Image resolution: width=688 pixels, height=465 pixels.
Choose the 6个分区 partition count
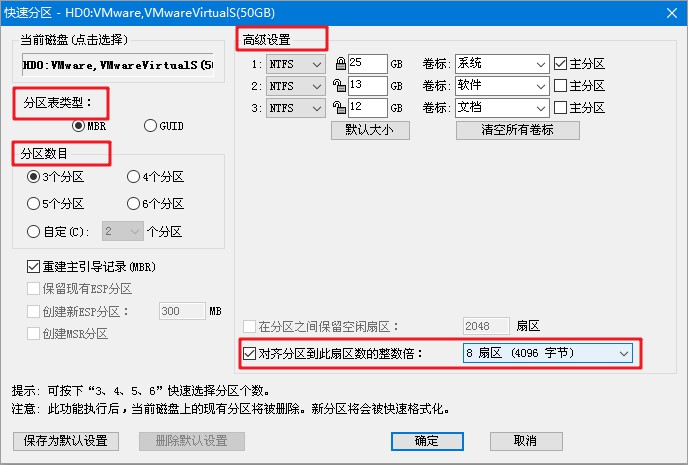tap(134, 203)
